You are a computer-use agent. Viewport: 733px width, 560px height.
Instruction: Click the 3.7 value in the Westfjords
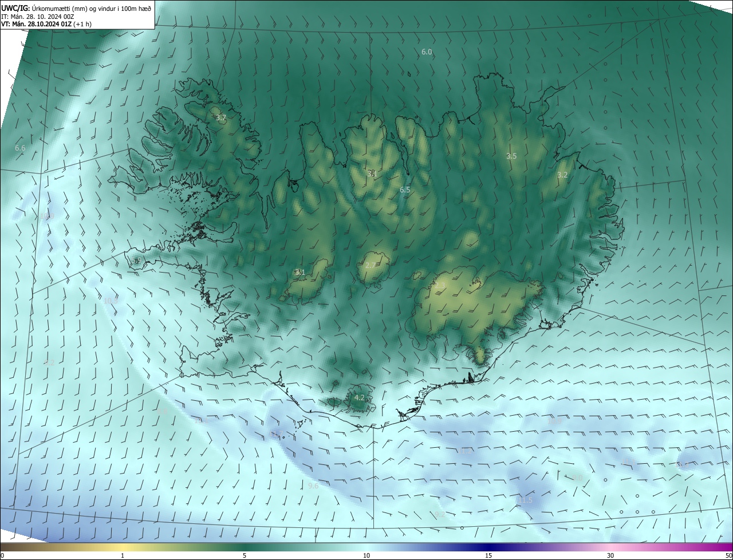[x=221, y=118]
